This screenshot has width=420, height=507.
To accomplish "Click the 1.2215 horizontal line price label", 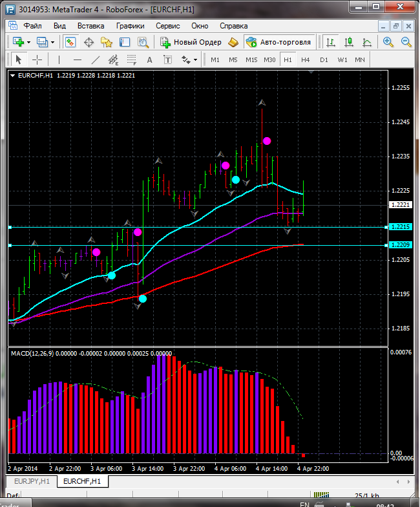I will [x=401, y=227].
